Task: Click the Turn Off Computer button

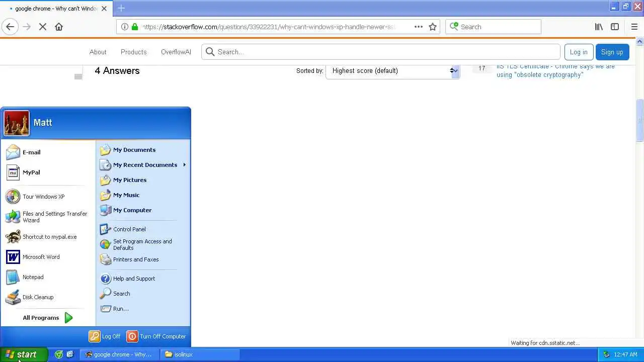Action: coord(156,336)
